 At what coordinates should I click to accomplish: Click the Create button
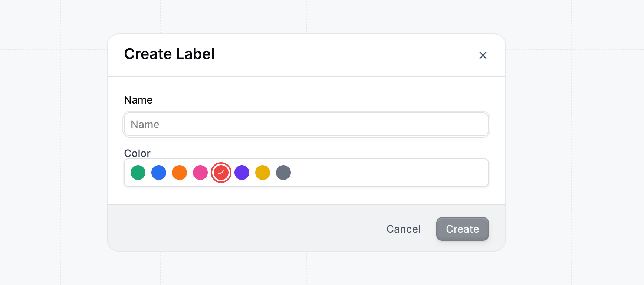tap(462, 229)
